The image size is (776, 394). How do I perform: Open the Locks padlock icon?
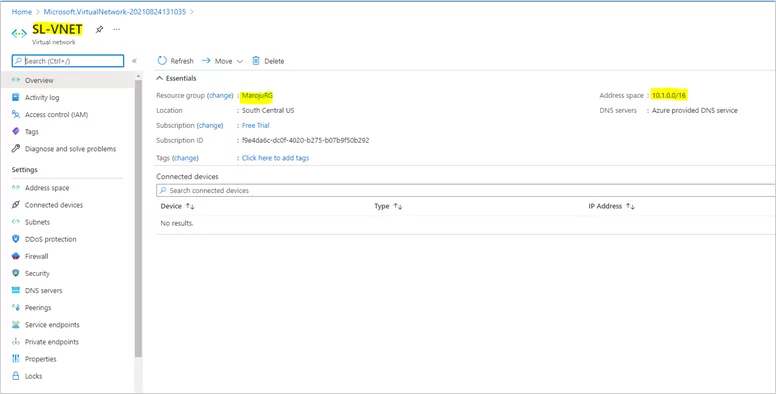(x=16, y=376)
